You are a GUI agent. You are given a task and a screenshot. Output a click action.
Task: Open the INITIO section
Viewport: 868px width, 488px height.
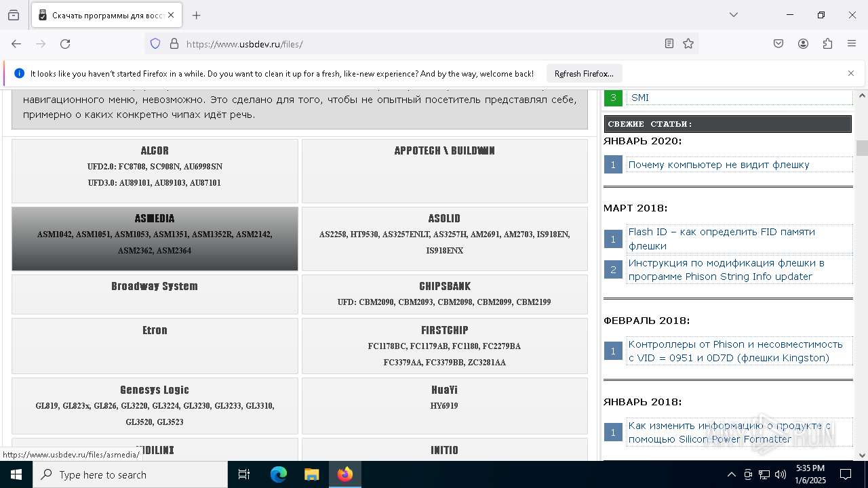[445, 449]
